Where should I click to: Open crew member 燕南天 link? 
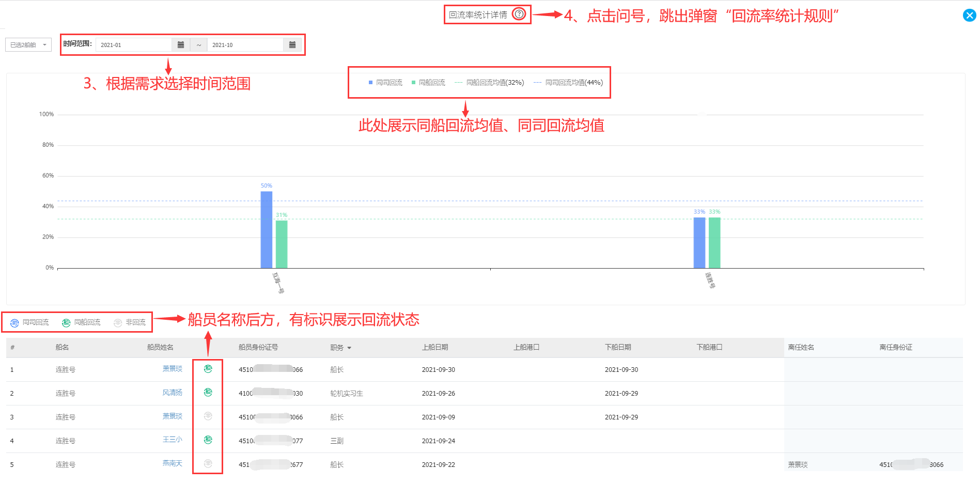(172, 463)
